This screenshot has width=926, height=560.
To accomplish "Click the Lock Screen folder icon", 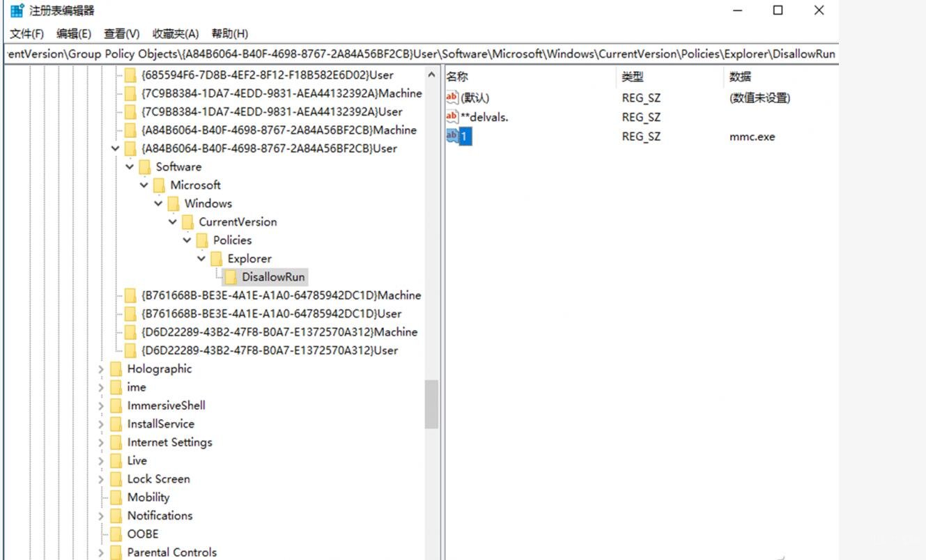I will pyautogui.click(x=116, y=479).
